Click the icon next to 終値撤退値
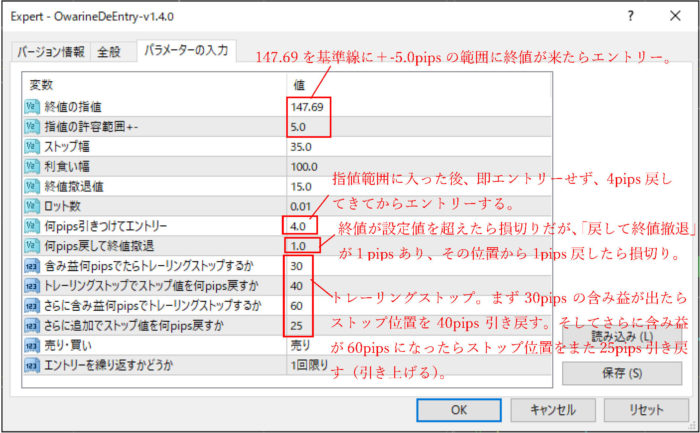 [32, 187]
